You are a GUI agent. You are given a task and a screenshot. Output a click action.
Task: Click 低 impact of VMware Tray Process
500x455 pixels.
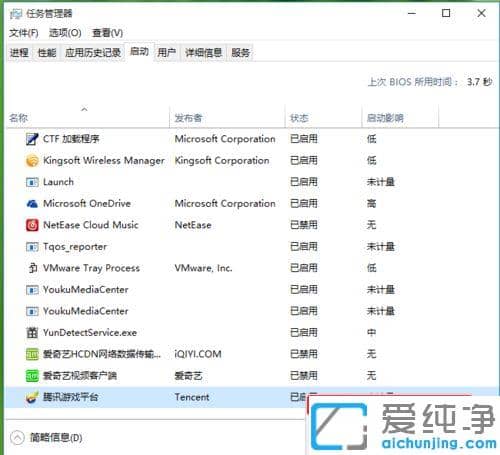pos(371,268)
